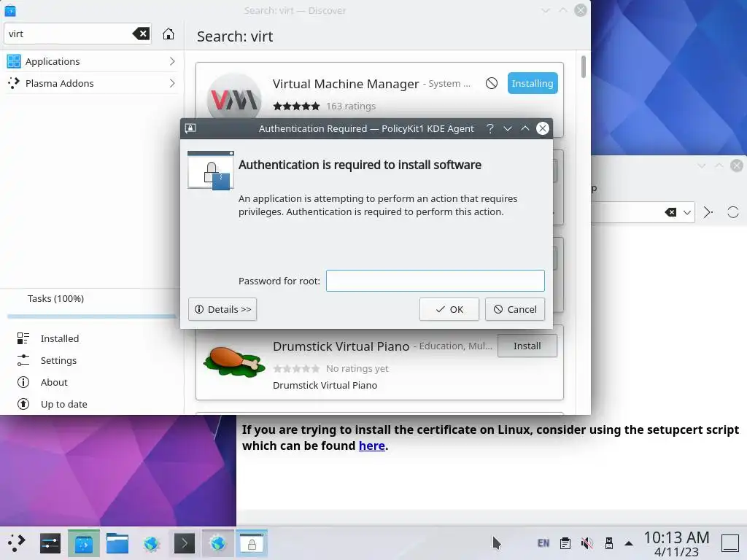Click the EN keyboard layout indicator
The image size is (747, 560).
[543, 542]
